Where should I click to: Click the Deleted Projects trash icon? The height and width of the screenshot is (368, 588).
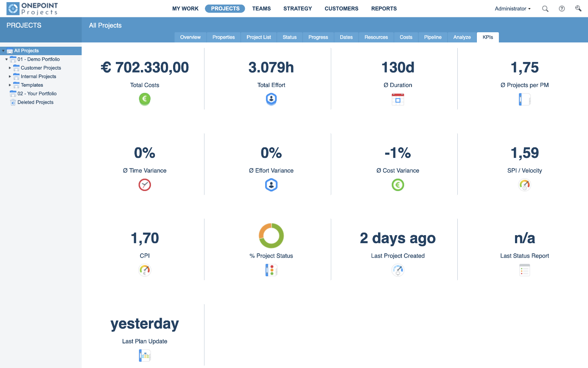coord(13,102)
